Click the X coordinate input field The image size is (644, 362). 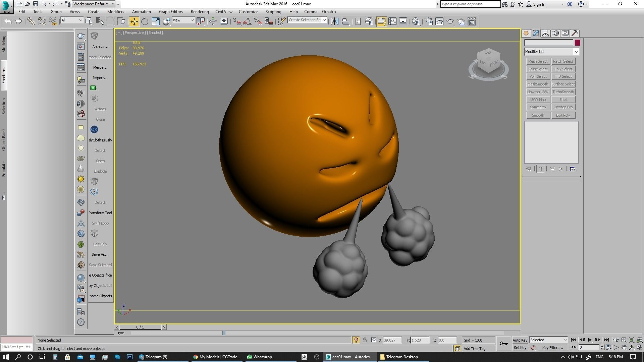click(392, 340)
